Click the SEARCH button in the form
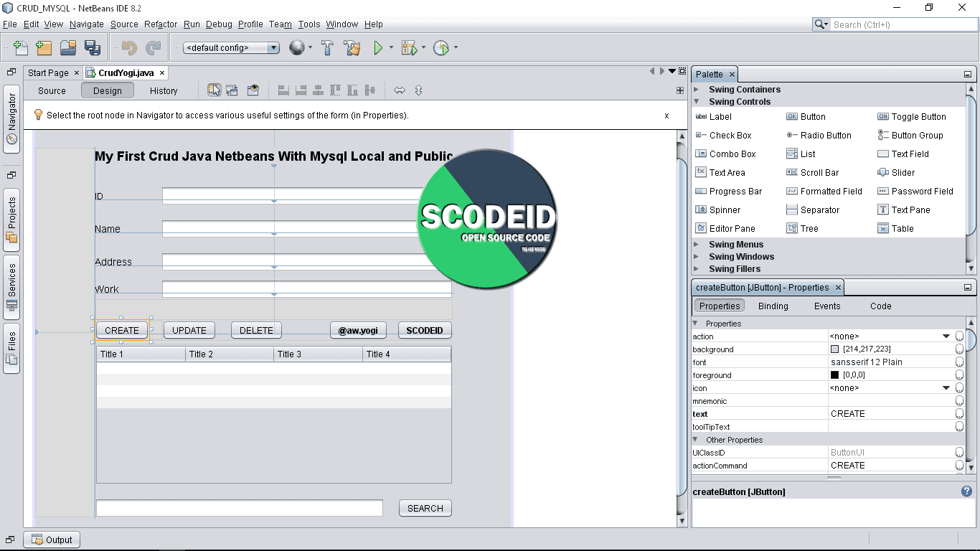This screenshot has height=551, width=980. 424,507
